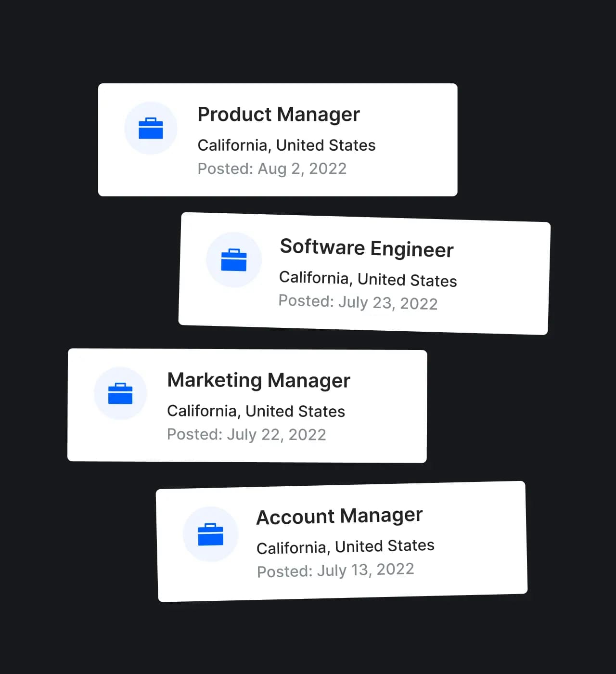Image resolution: width=616 pixels, height=674 pixels.
Task: Click the location text under Software Engineer
Action: [368, 279]
